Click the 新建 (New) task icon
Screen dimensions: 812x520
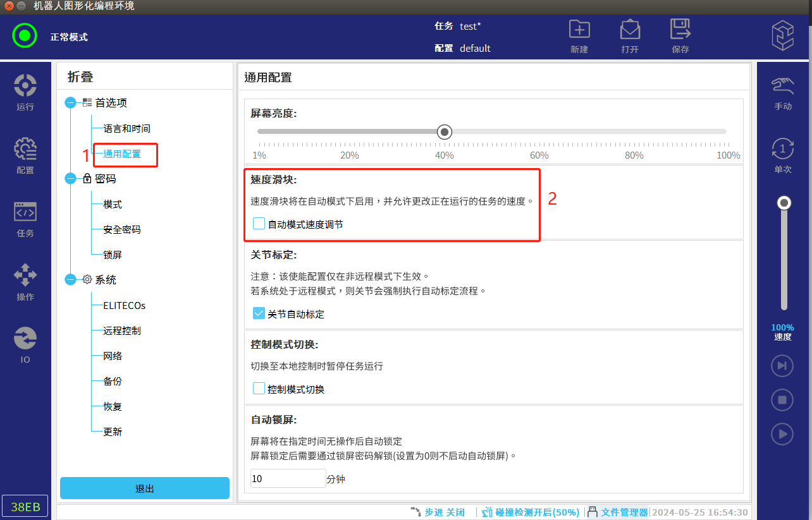579,36
